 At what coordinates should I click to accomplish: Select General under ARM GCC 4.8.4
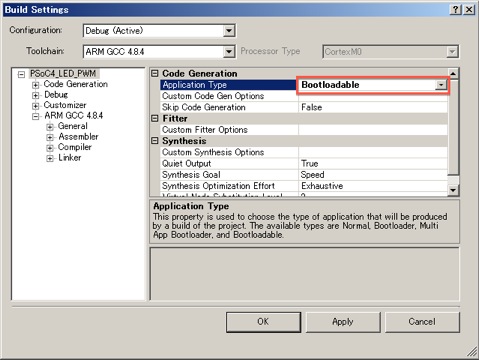73,126
